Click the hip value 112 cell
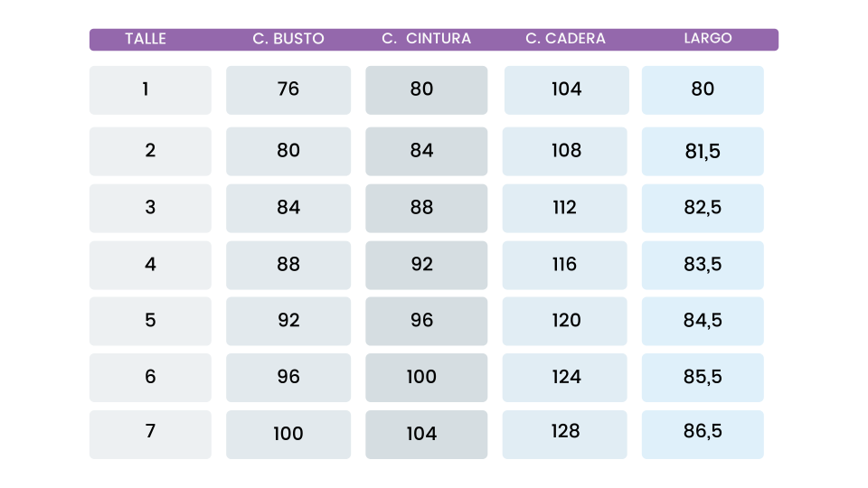 click(x=564, y=208)
